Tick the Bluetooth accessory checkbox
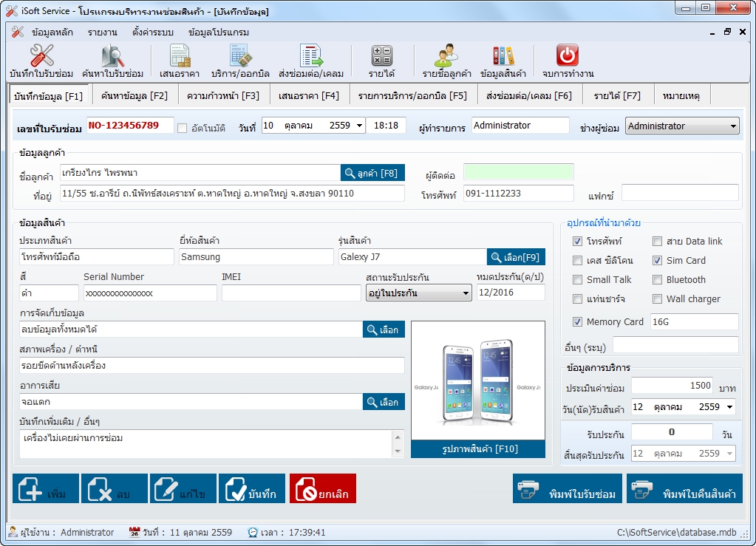Screen dimensions: 756x546 point(658,280)
